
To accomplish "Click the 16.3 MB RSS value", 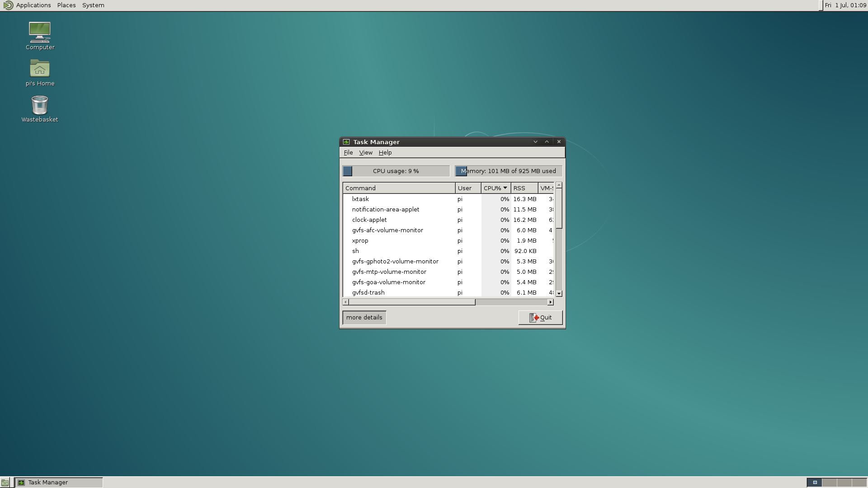I will 525,199.
